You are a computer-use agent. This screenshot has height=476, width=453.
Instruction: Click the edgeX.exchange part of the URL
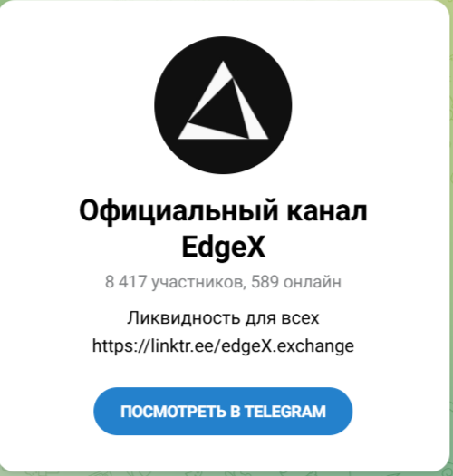[287, 345]
